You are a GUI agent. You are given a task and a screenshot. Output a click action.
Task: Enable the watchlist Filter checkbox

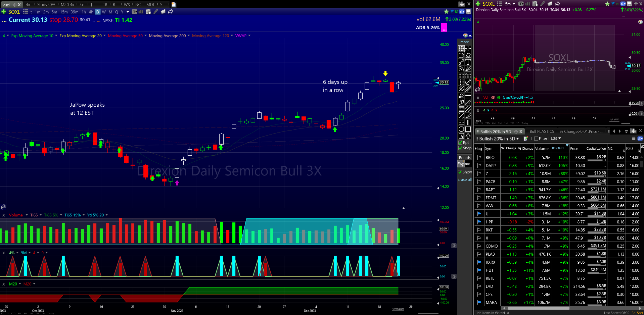(x=536, y=139)
